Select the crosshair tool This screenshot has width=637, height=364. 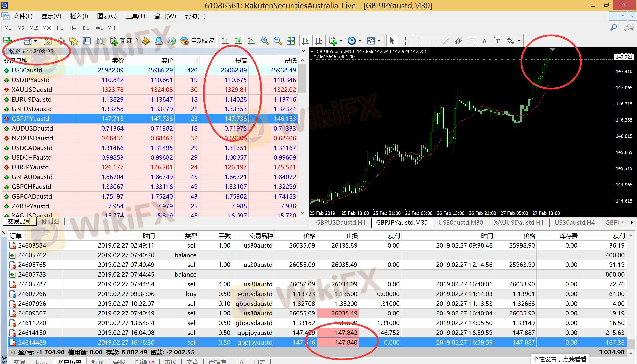point(406,41)
